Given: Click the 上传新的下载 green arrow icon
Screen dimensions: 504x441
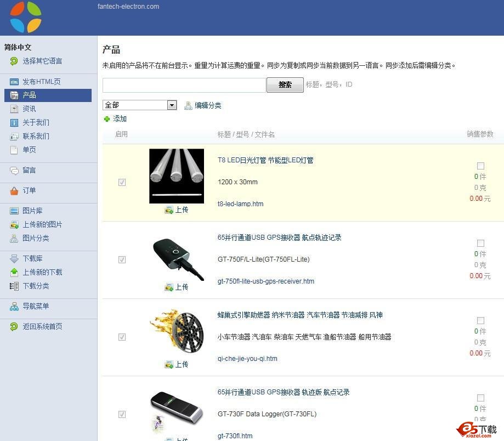Looking at the screenshot, I should tap(14, 272).
